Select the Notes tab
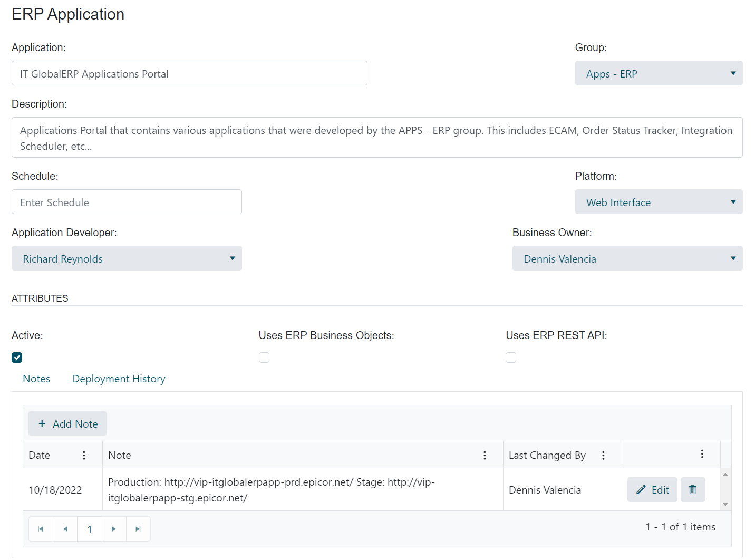 click(36, 379)
